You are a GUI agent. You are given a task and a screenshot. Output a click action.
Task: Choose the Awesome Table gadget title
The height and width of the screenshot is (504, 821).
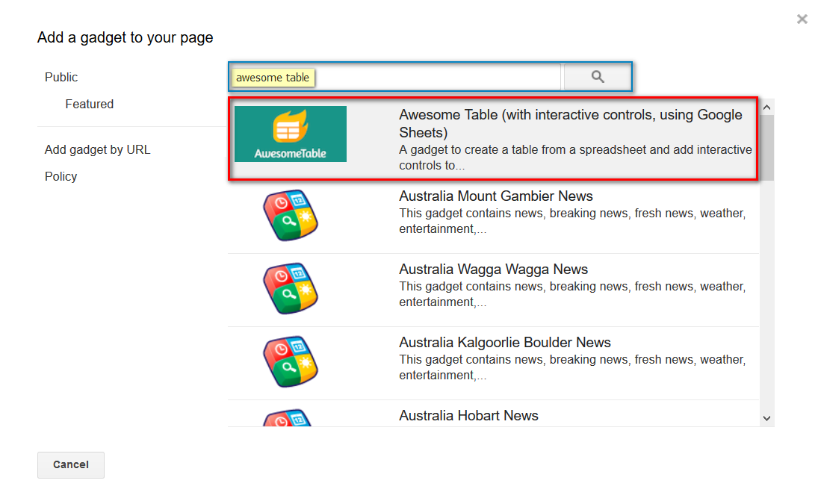pyautogui.click(x=571, y=123)
